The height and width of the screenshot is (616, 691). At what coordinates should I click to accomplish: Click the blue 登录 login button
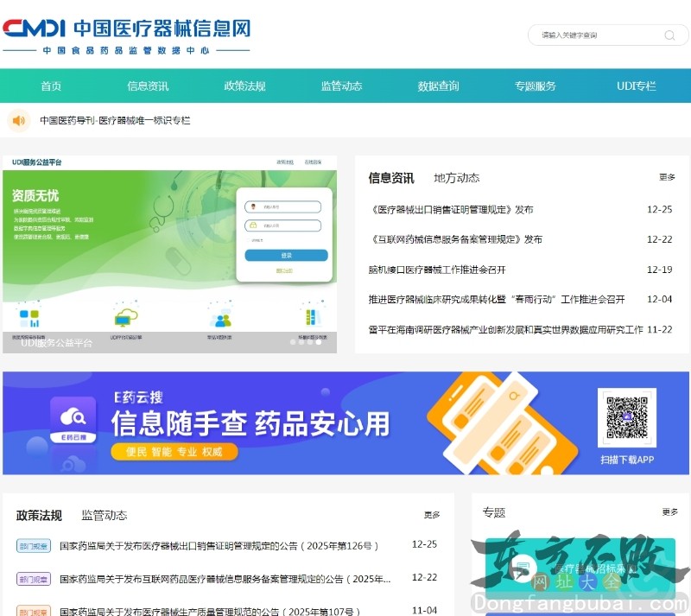click(x=287, y=255)
